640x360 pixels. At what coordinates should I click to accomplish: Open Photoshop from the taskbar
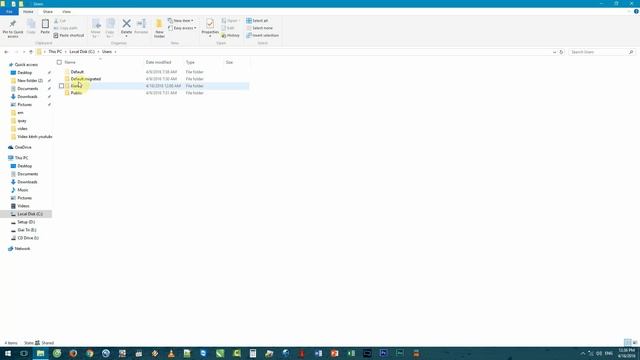coord(383,353)
